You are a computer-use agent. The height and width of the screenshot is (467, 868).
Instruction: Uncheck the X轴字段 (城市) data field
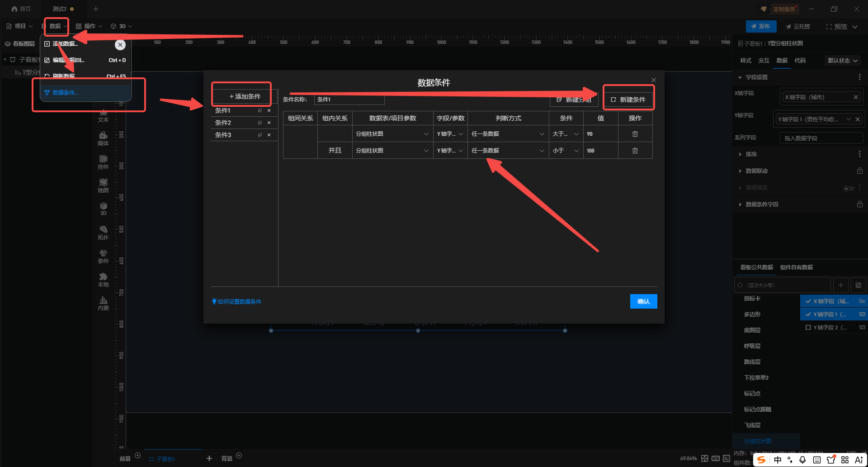pyautogui.click(x=808, y=301)
